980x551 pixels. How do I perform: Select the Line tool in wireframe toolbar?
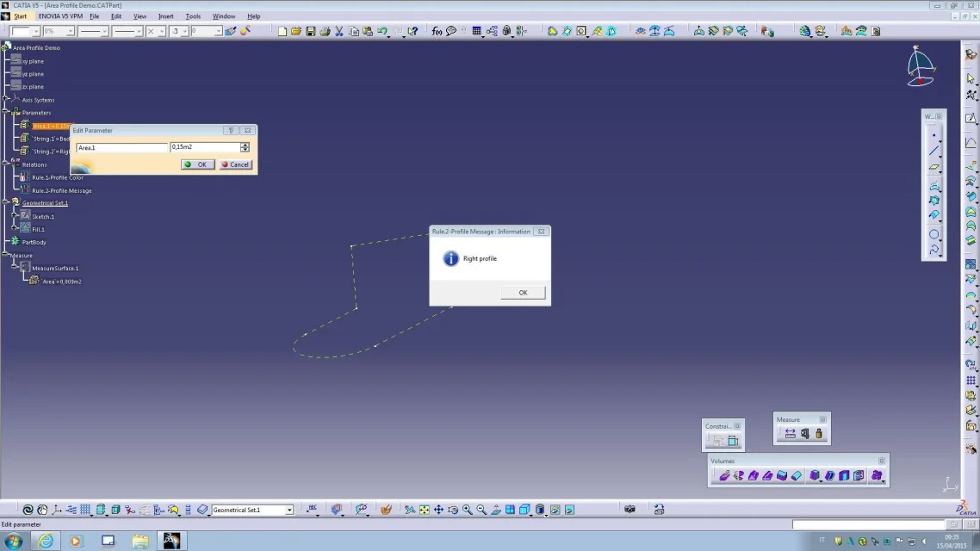934,151
